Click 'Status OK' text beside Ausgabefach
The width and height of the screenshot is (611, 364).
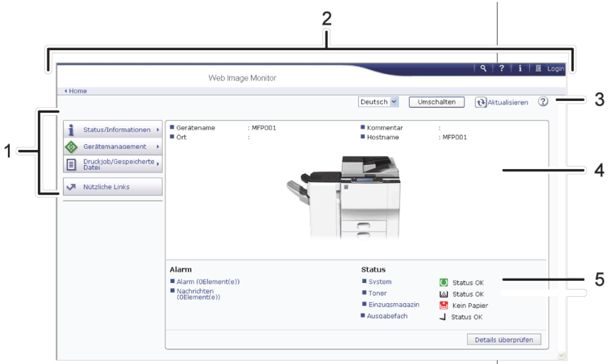[467, 317]
